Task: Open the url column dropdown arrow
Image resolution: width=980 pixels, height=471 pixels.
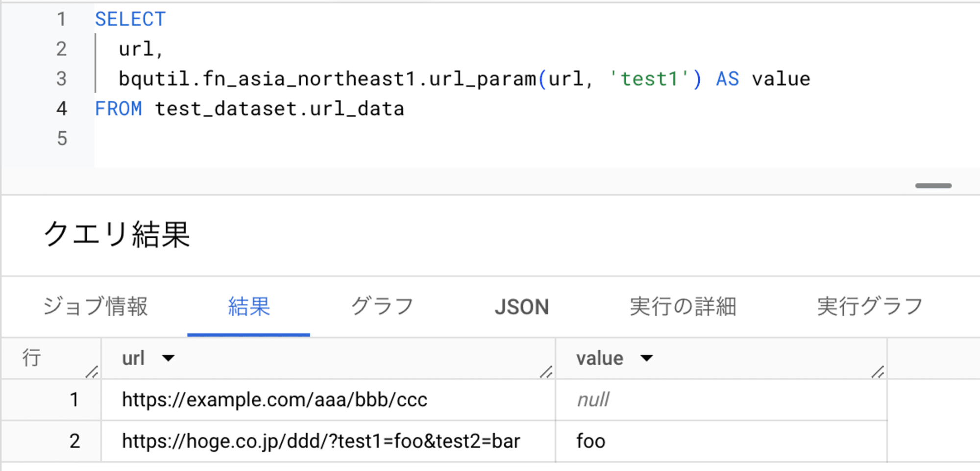Action: pos(168,358)
